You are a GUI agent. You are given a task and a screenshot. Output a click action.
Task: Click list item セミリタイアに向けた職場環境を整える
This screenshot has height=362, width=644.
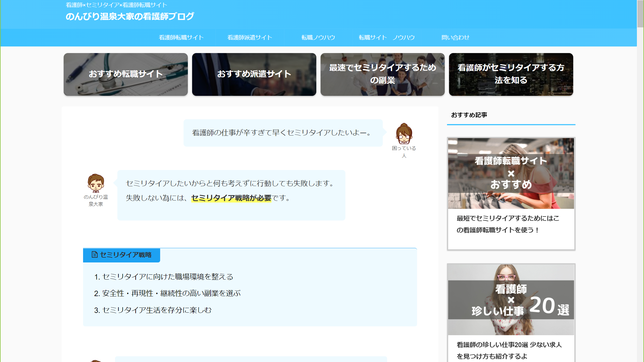tap(168, 277)
